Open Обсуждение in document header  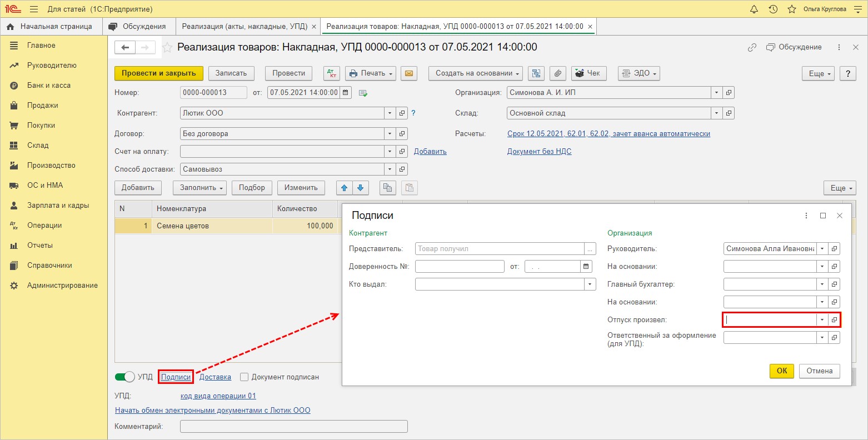[794, 47]
